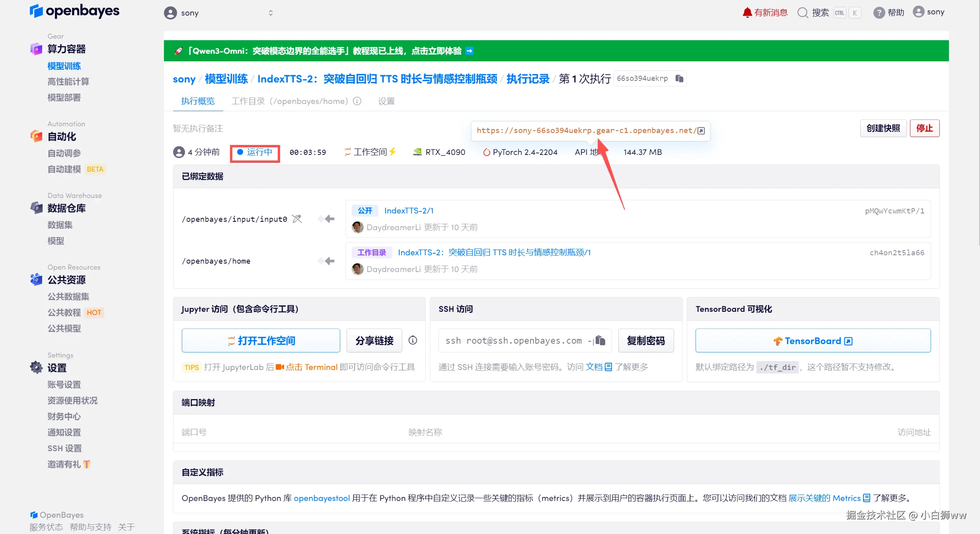The height and width of the screenshot is (534, 980).
Task: Click the 打开工作空间 button
Action: click(x=261, y=341)
